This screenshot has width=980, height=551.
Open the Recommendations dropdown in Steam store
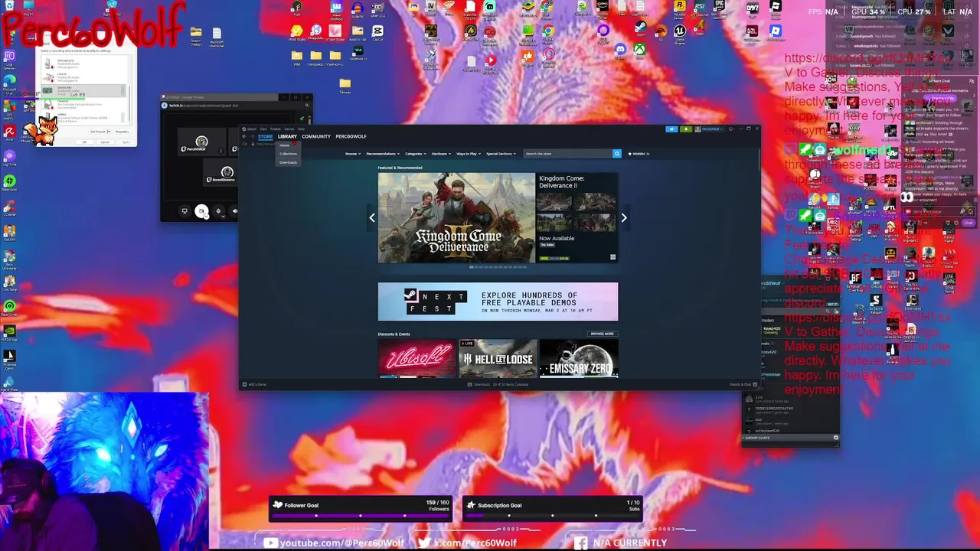383,154
